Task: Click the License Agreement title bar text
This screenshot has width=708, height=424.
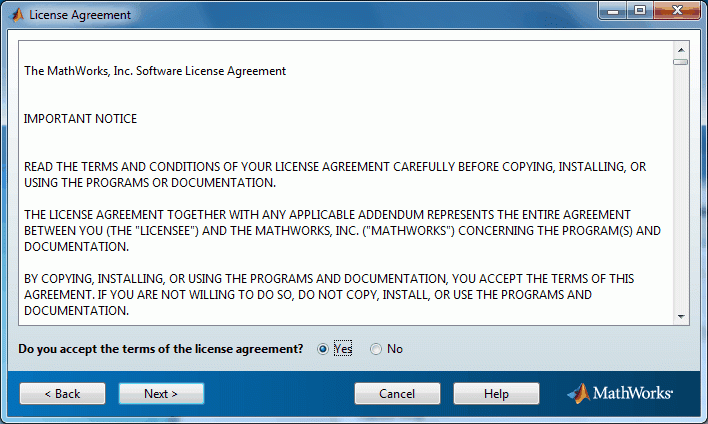Action: point(80,15)
